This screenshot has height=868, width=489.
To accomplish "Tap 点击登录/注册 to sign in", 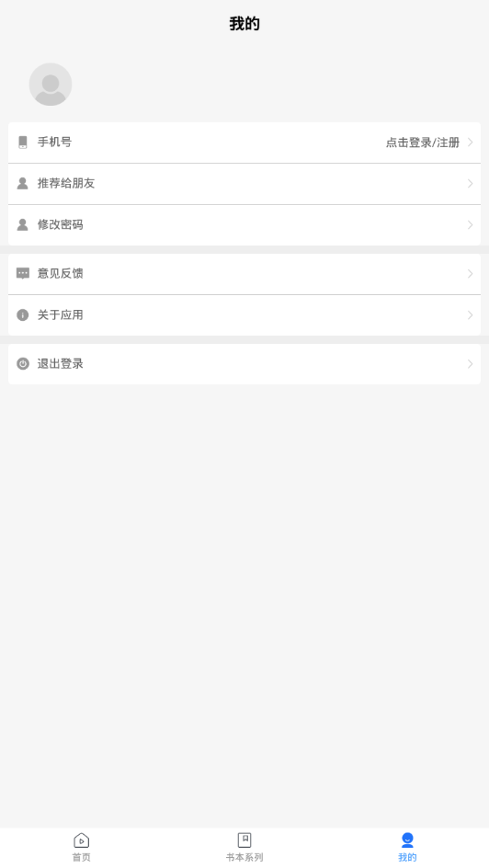I will coord(423,143).
